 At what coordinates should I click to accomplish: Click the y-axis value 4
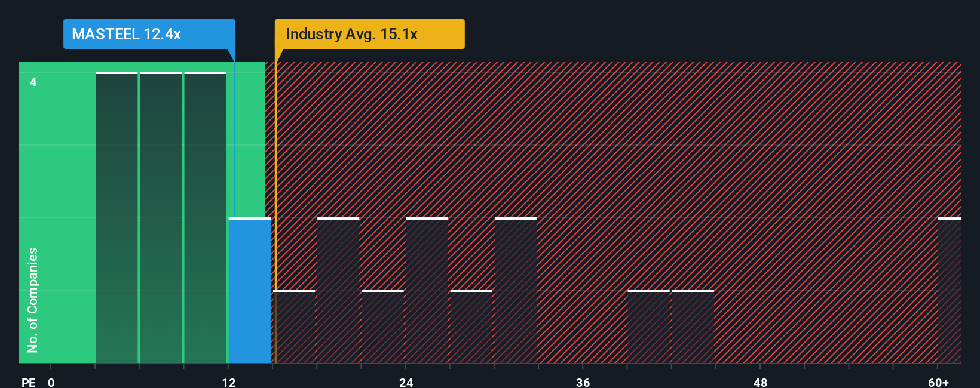click(x=33, y=82)
